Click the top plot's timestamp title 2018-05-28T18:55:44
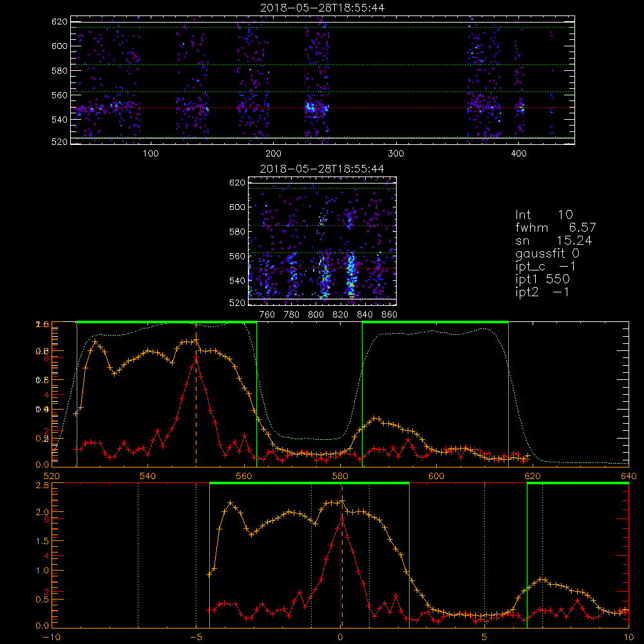This screenshot has width=644, height=644. click(323, 8)
